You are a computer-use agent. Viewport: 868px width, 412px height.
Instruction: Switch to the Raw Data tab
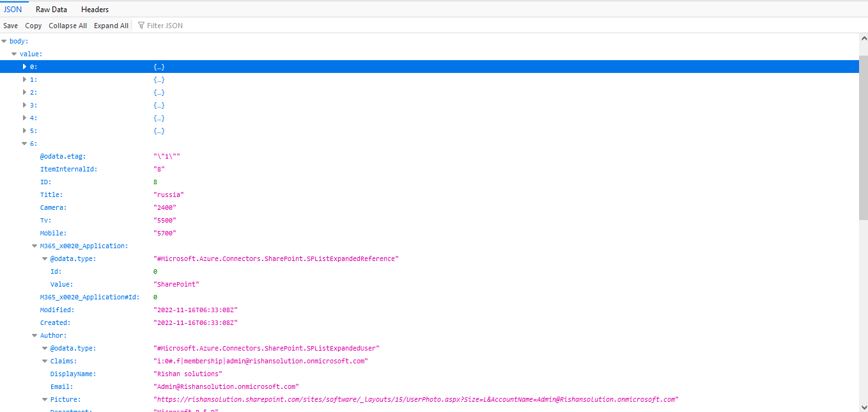(51, 10)
